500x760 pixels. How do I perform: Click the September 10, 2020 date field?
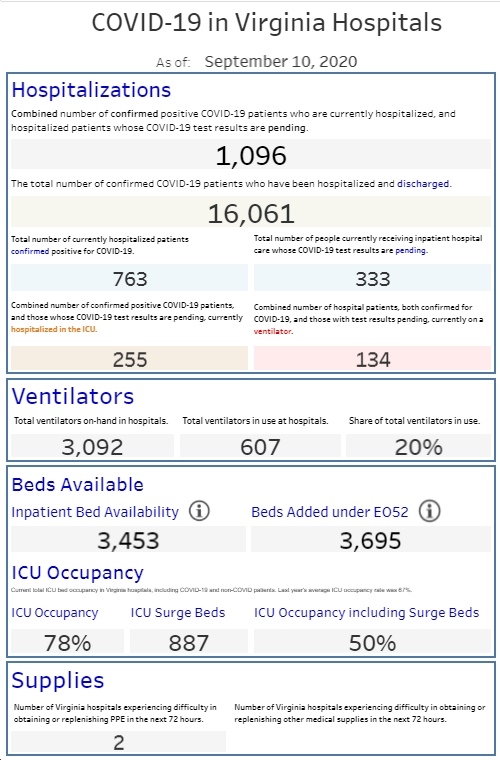[x=281, y=62]
